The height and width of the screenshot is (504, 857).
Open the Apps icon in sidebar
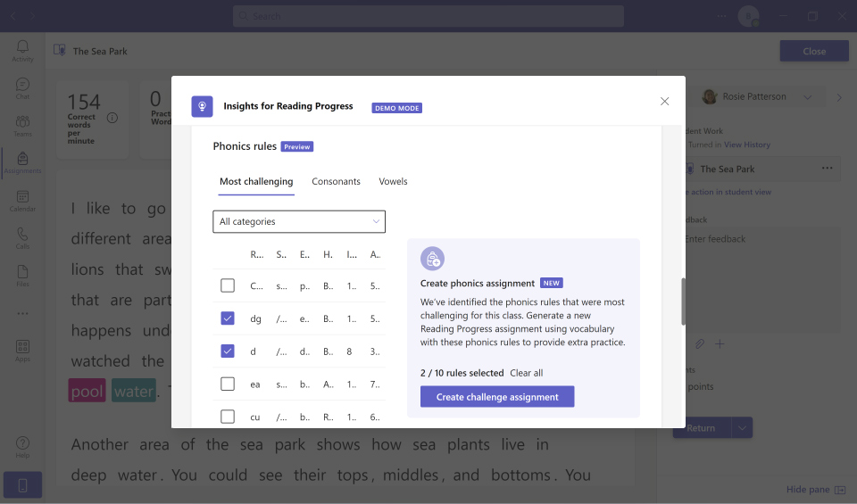click(22, 351)
